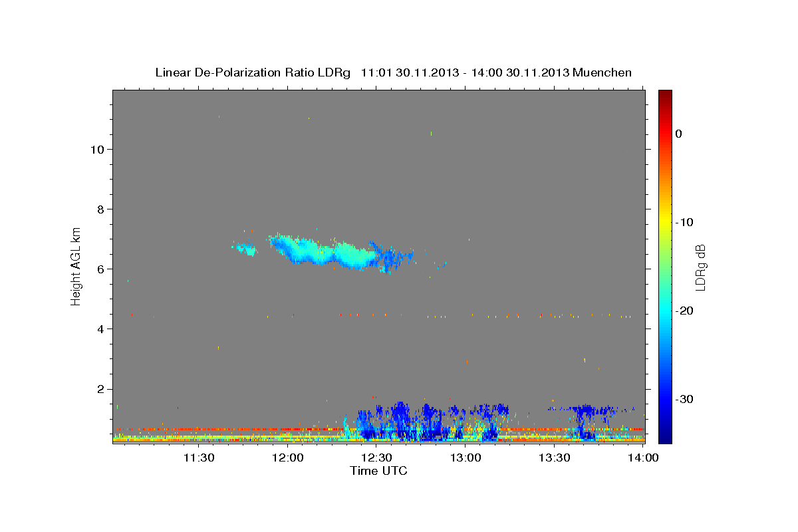Click the 11:30 time tick label
This screenshot has height=532, width=798.
tap(199, 458)
